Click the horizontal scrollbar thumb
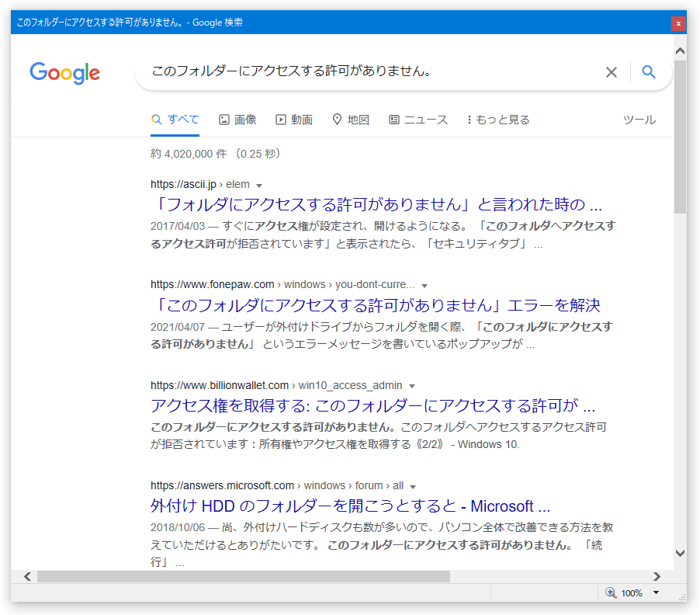This screenshot has width=700, height=615. click(244, 577)
